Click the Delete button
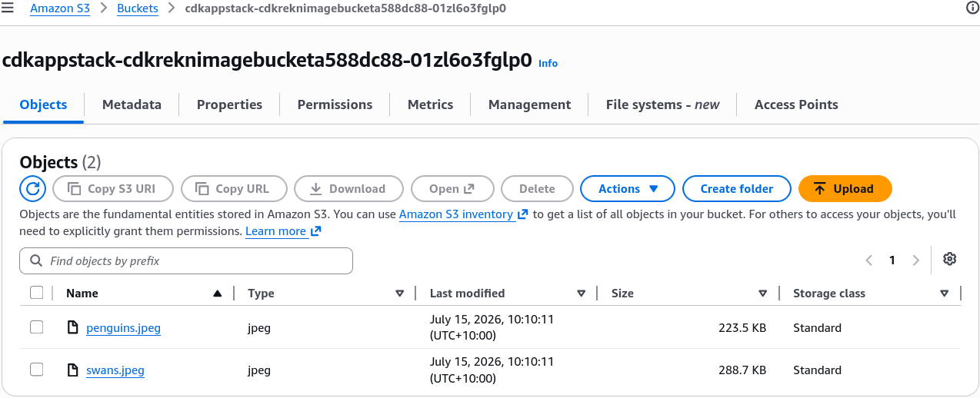The width and height of the screenshot is (980, 398). pos(537,188)
